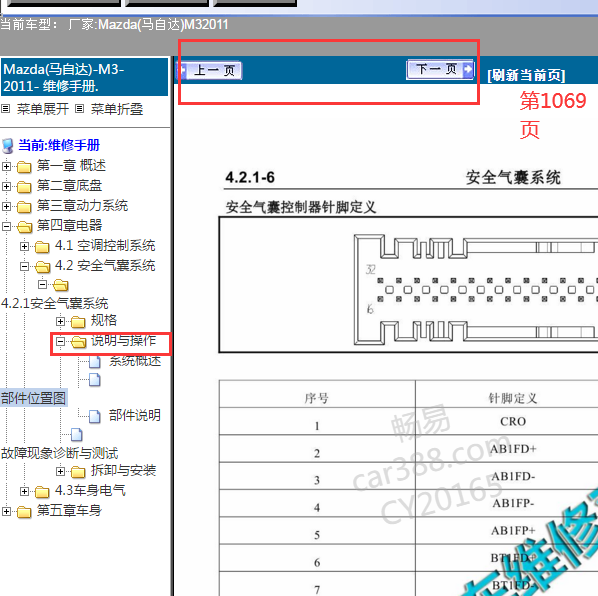The height and width of the screenshot is (596, 598).
Task: Select 第四章电器 chapter
Action: tap(69, 225)
